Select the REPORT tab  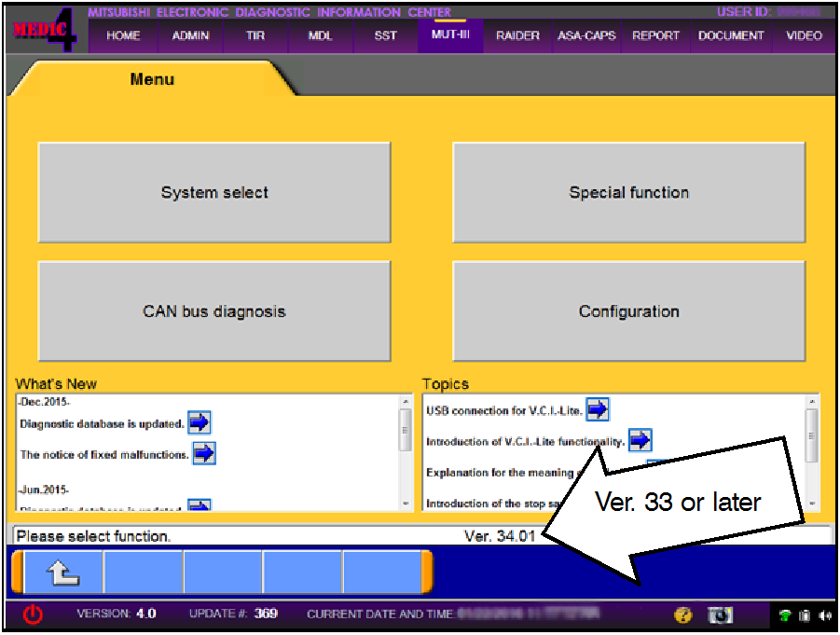(x=655, y=36)
